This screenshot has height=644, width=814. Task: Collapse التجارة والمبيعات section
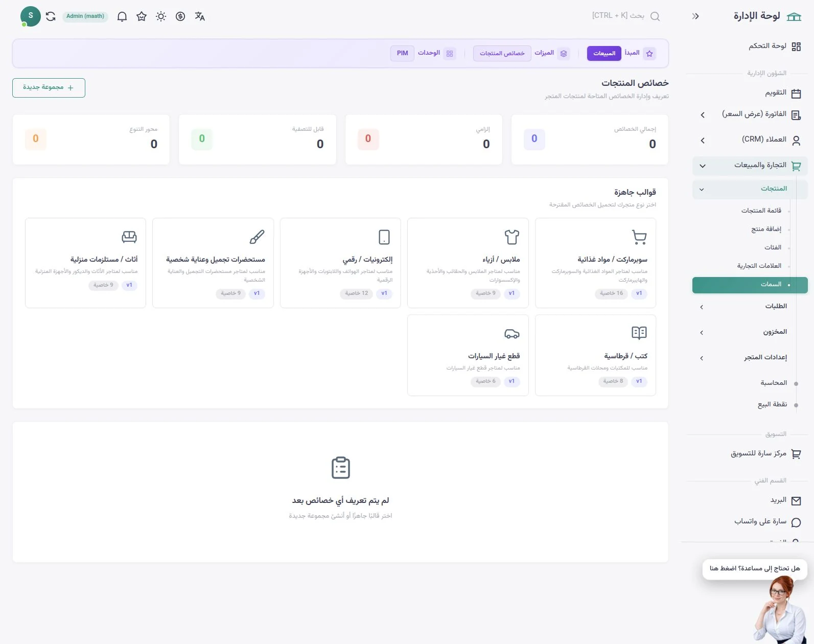[750, 166]
